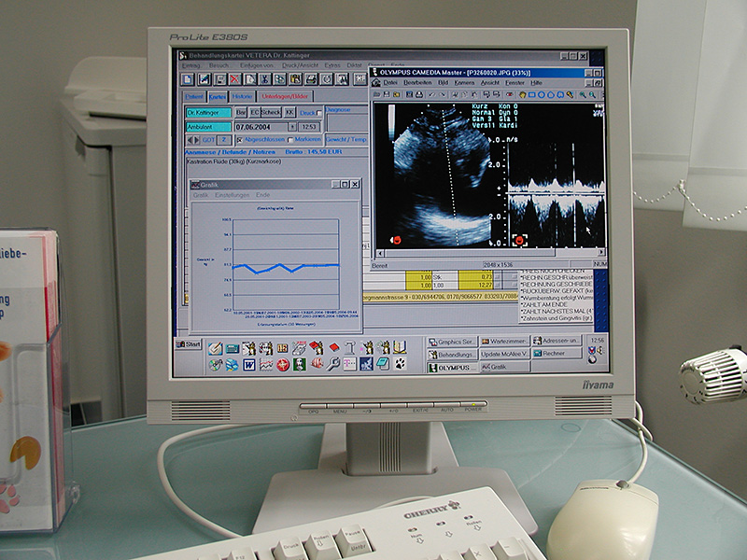Open the Datei menu in Olympus Camedia
This screenshot has height=560, width=747.
(x=390, y=83)
